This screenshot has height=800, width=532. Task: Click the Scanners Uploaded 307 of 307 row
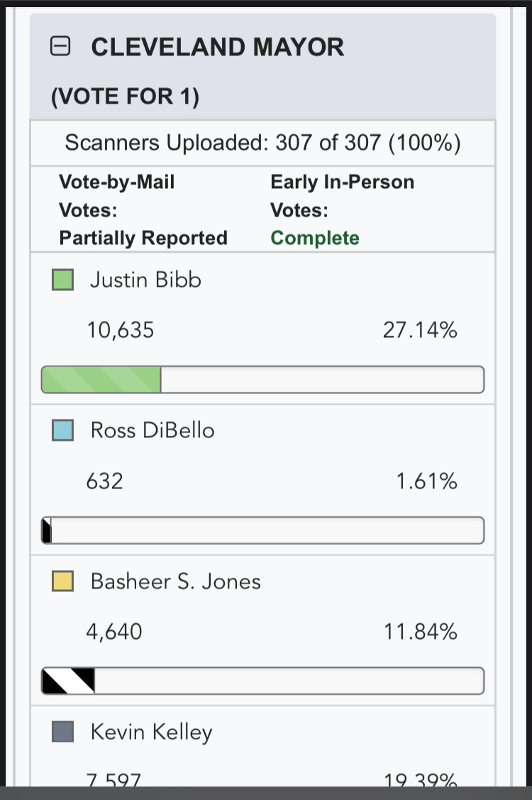(262, 143)
